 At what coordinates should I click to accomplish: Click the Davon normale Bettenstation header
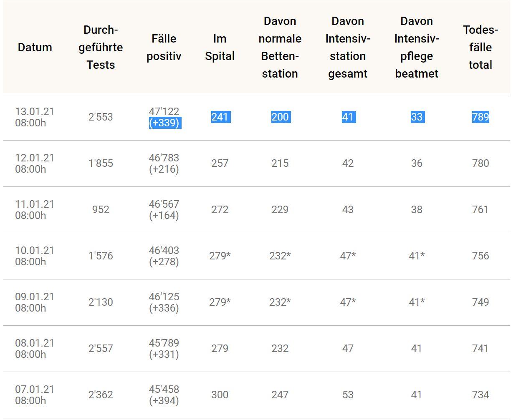tap(280, 47)
